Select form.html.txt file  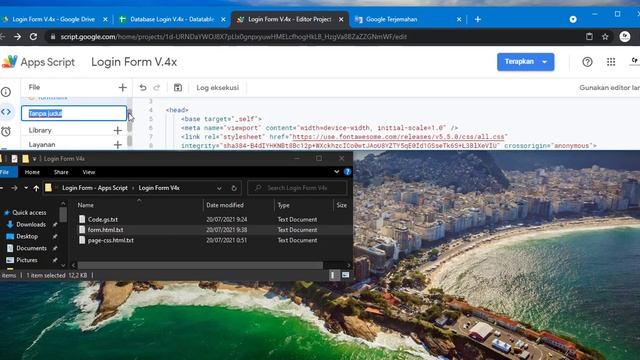pyautogui.click(x=105, y=230)
